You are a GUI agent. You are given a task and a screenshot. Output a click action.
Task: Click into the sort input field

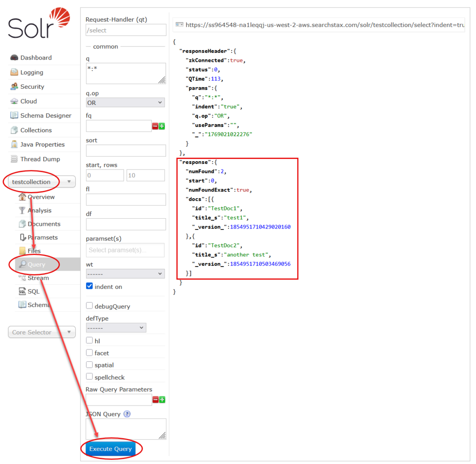tap(126, 150)
